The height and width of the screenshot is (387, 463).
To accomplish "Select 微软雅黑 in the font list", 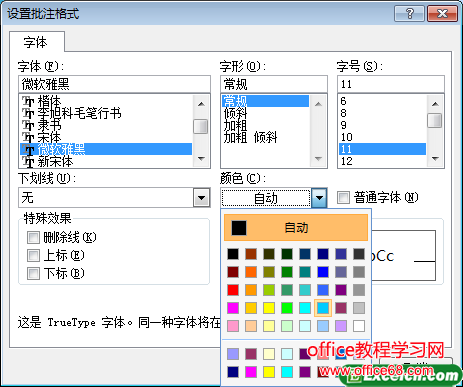I will pyautogui.click(x=106, y=149).
